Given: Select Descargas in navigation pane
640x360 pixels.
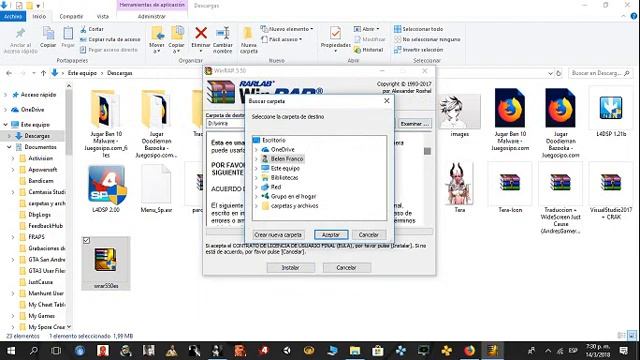Looking at the screenshot, I should (37, 136).
